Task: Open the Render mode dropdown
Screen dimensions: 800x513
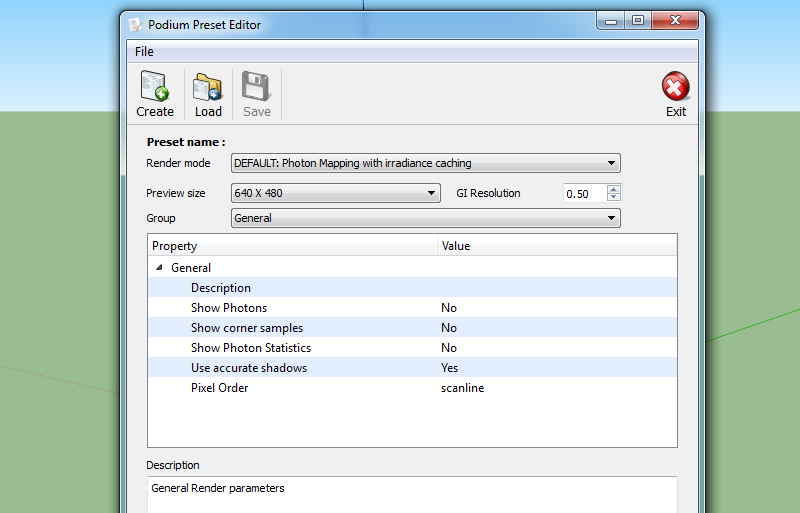Action: (426, 163)
